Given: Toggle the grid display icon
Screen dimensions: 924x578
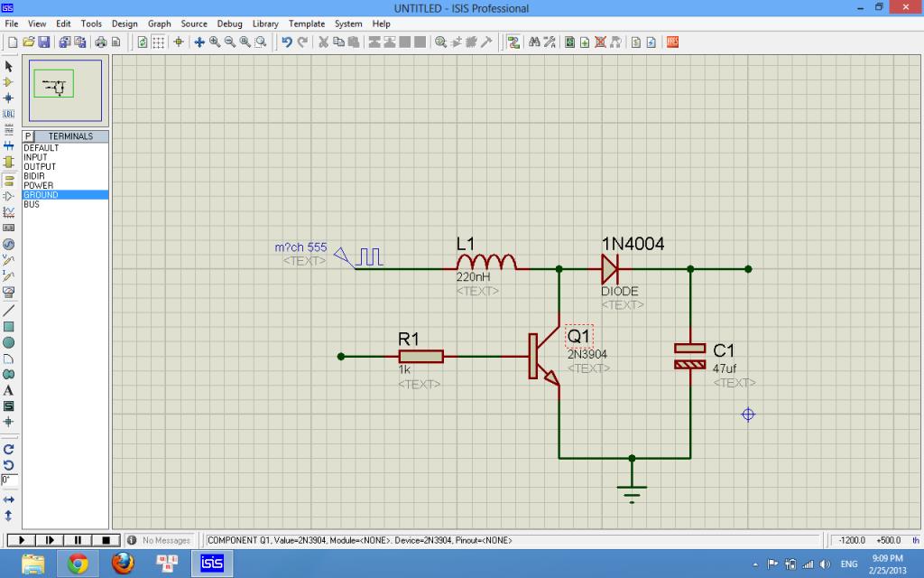Looking at the screenshot, I should point(158,42).
